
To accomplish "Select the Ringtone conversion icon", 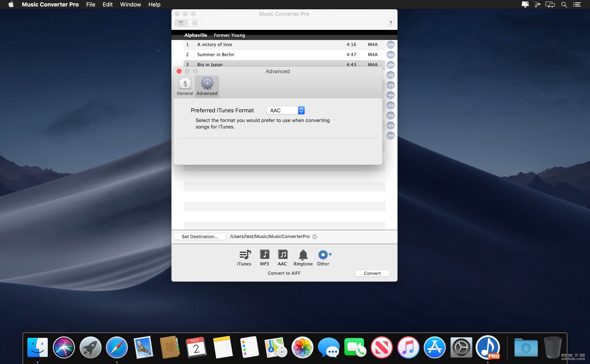I will click(x=303, y=258).
